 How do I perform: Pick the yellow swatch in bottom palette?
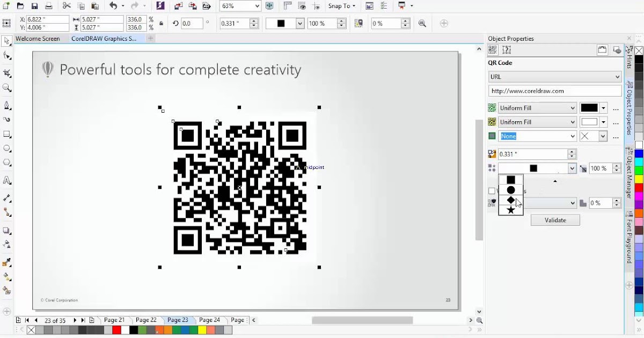click(202, 330)
